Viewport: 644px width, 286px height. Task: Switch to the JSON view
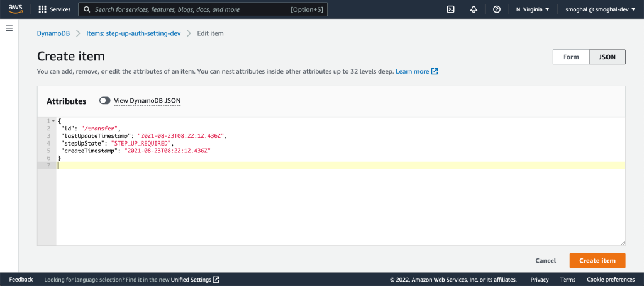click(607, 57)
